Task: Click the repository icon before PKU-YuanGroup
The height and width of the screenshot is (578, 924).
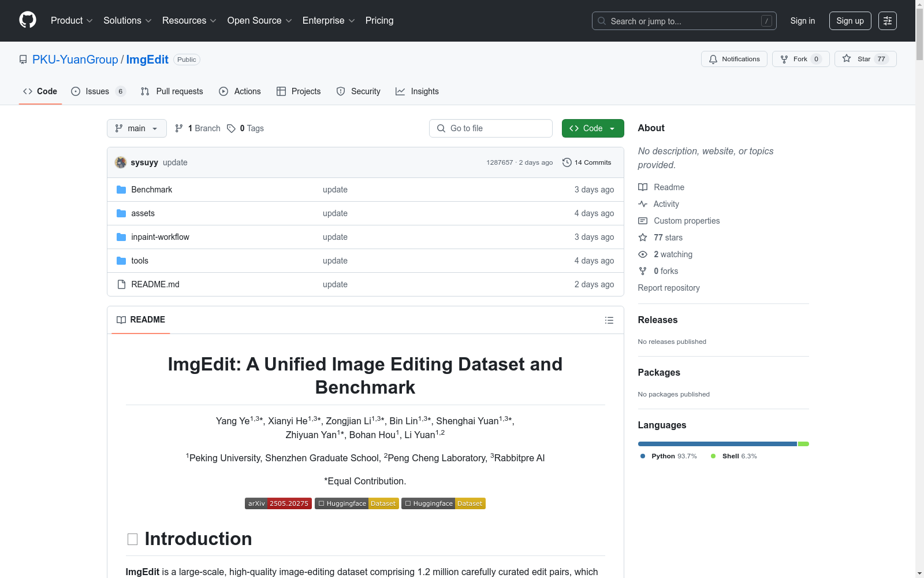Action: [23, 60]
